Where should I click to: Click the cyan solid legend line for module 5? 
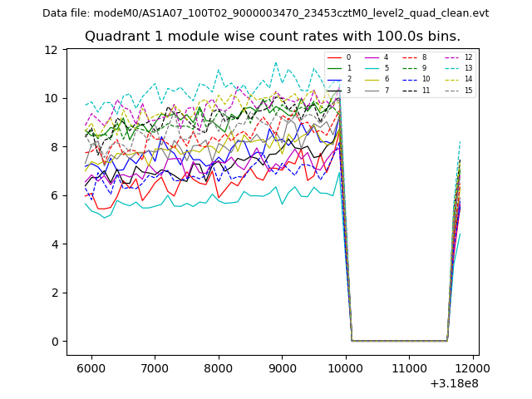coord(372,68)
